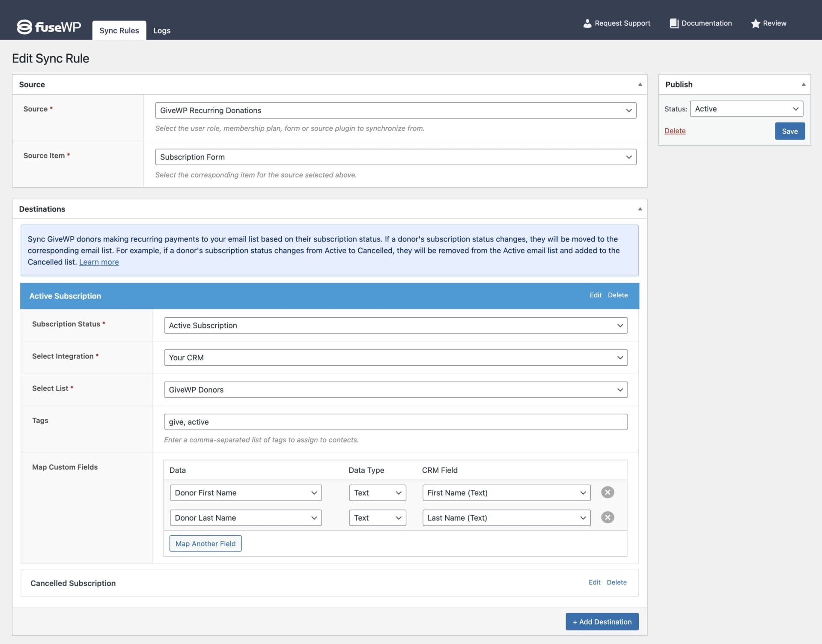Viewport: 822px width, 644px height.
Task: Click the Documentation book icon
Action: click(674, 24)
